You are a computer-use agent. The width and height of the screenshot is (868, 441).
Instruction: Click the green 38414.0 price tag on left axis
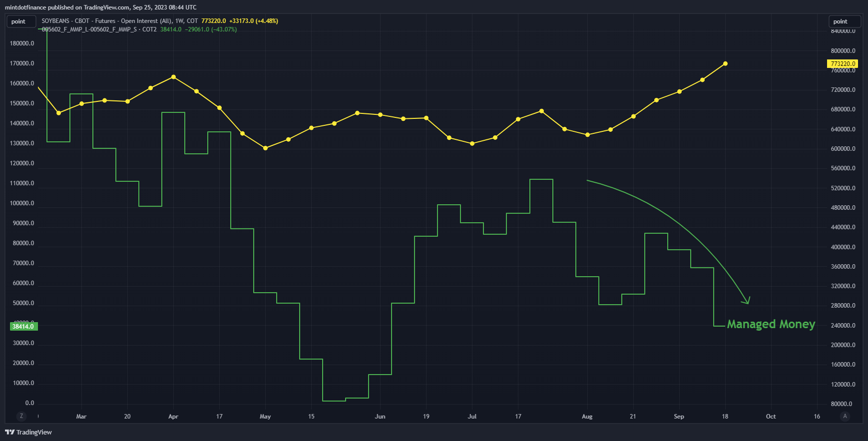pyautogui.click(x=23, y=327)
